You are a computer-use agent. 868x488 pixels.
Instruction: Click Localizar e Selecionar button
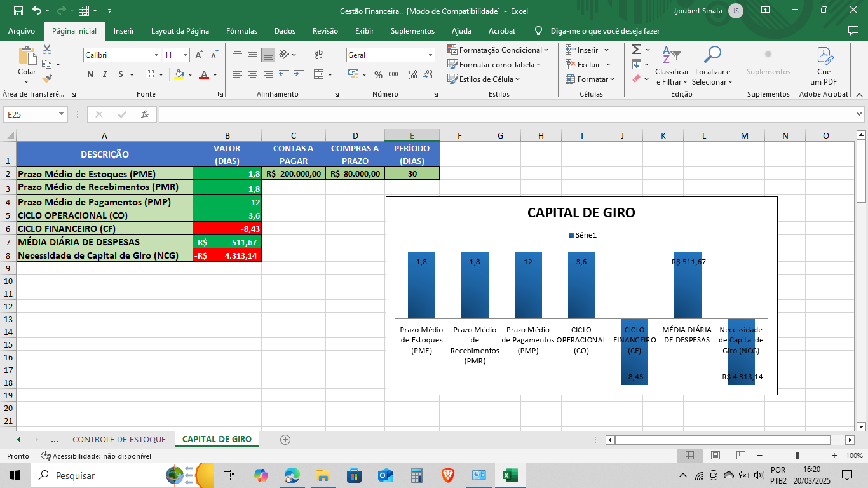[x=712, y=65]
